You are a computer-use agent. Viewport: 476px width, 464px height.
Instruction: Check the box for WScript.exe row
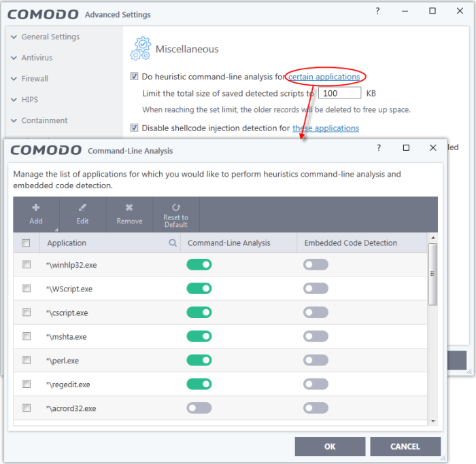click(x=27, y=289)
